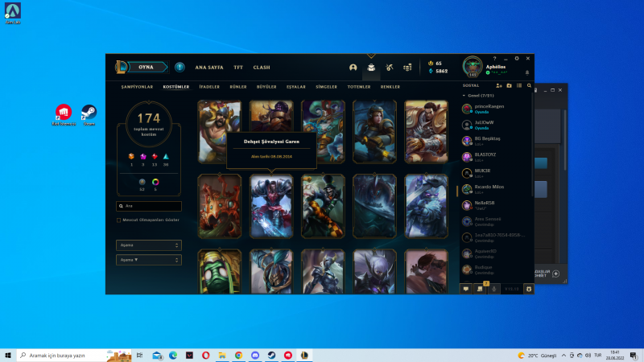This screenshot has height=362, width=644.
Task: Open the second Aşama sort dropdown
Action: pos(149,260)
